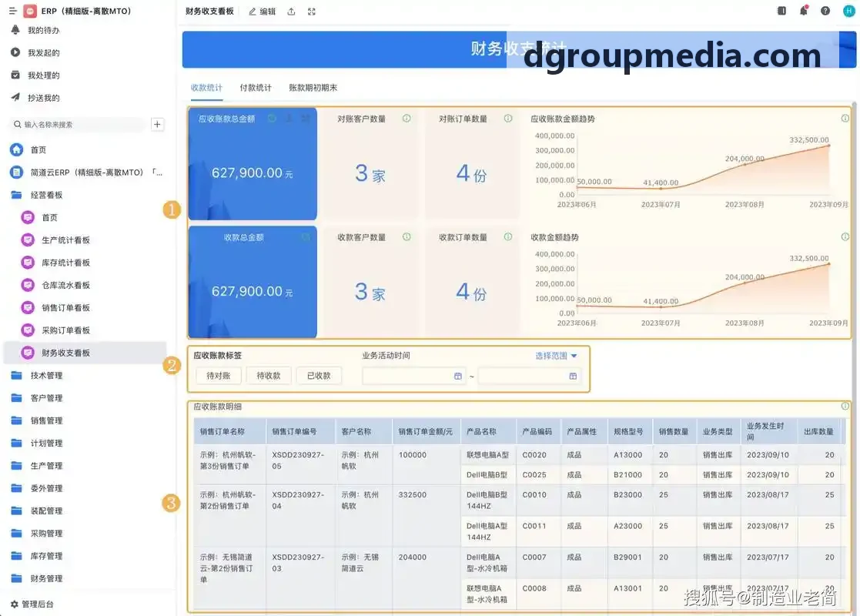Screen dimensions: 860x616
Task: Select 财务收支看板 in sidebar
Action: pos(85,353)
